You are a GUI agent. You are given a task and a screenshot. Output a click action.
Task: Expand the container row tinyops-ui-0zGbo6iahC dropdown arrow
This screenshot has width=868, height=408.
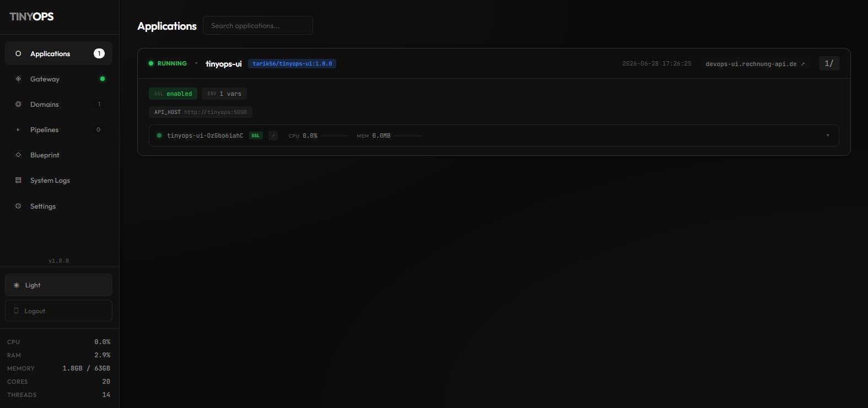[x=828, y=135]
